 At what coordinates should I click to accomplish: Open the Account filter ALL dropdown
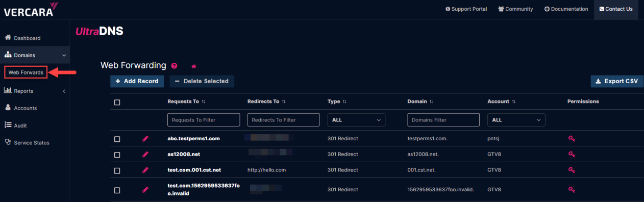coord(516,120)
